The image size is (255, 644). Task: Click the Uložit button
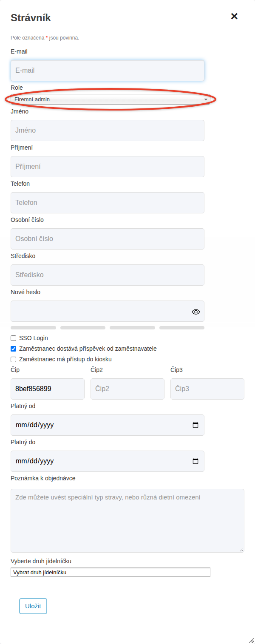[x=33, y=606]
